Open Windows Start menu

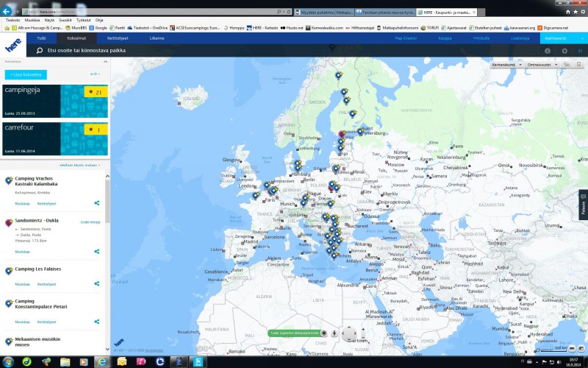point(7,361)
